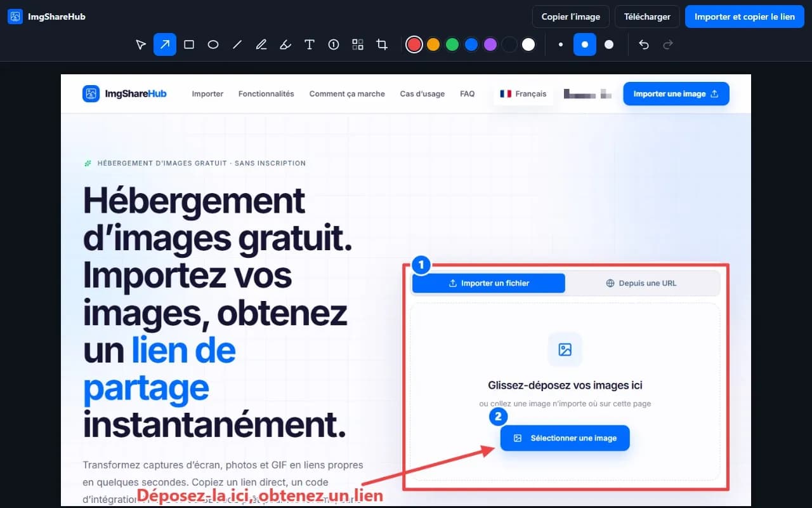Image resolution: width=812 pixels, height=508 pixels.
Task: Pick the white color swatch
Action: click(x=528, y=44)
